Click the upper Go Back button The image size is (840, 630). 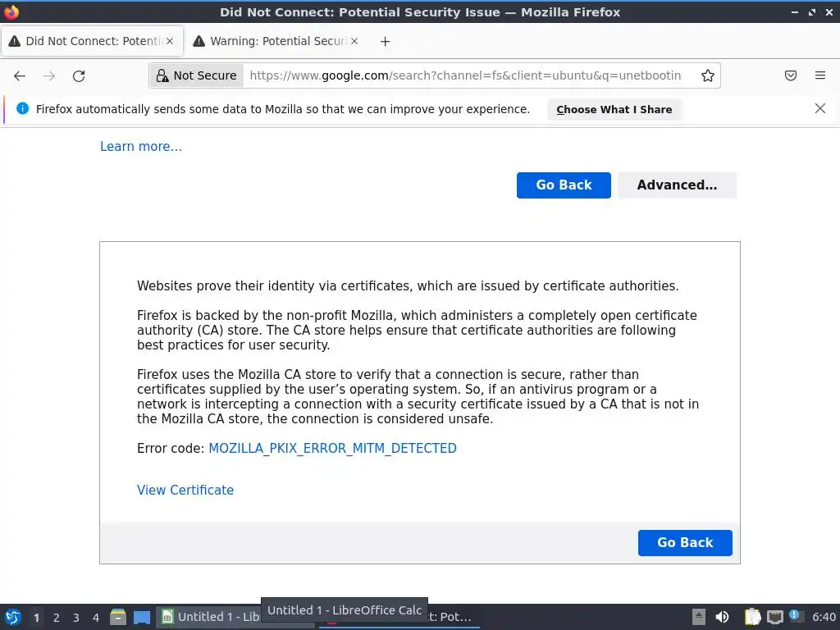(564, 185)
